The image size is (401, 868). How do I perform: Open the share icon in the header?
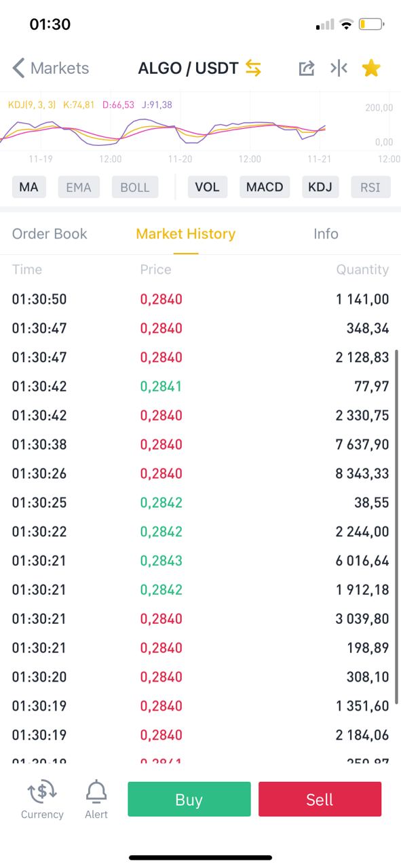tap(307, 68)
